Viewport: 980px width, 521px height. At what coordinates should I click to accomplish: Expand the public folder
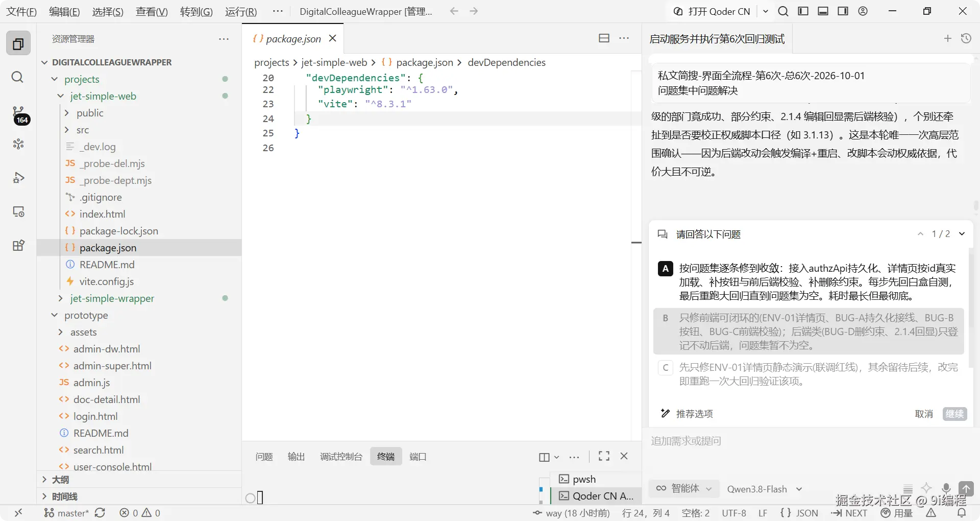(67, 113)
